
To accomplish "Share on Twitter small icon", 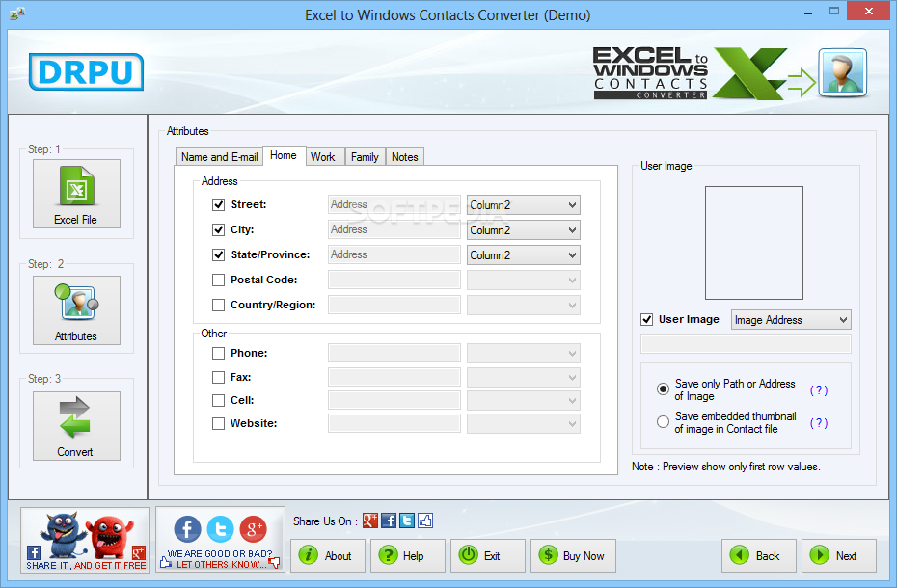I will [407, 521].
